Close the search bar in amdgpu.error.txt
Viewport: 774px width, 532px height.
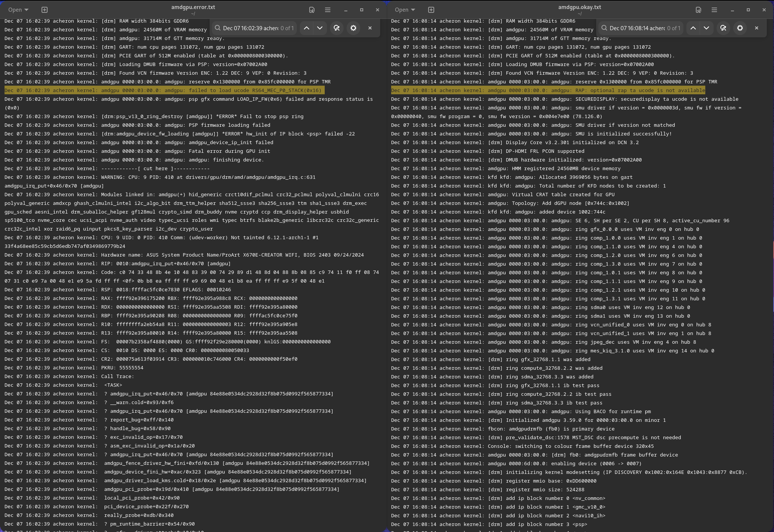pos(370,28)
